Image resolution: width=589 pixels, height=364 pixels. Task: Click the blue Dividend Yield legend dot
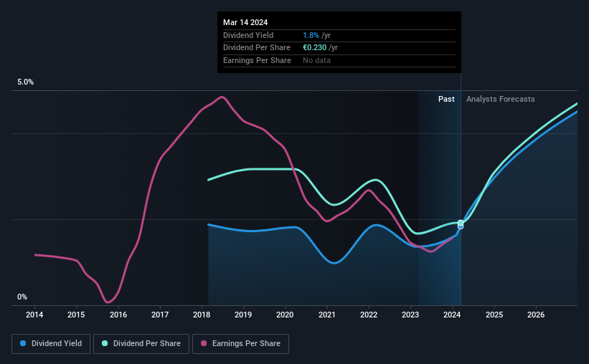[x=23, y=343]
